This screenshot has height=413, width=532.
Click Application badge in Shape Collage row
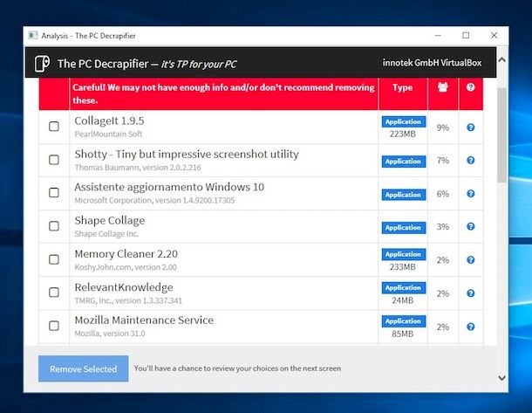[x=404, y=228]
